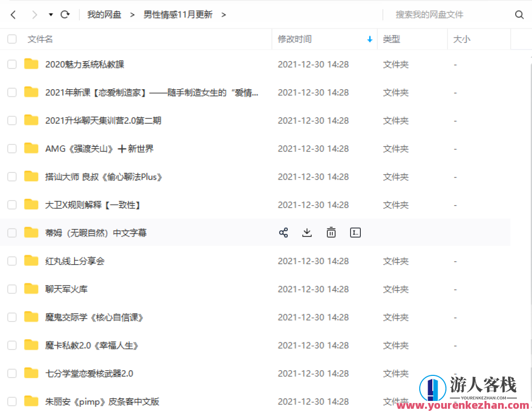Viewport: 532px width, 414px height.
Task: Check the box for 蒂姆（无暇自然）中文字幕
Action: point(12,233)
